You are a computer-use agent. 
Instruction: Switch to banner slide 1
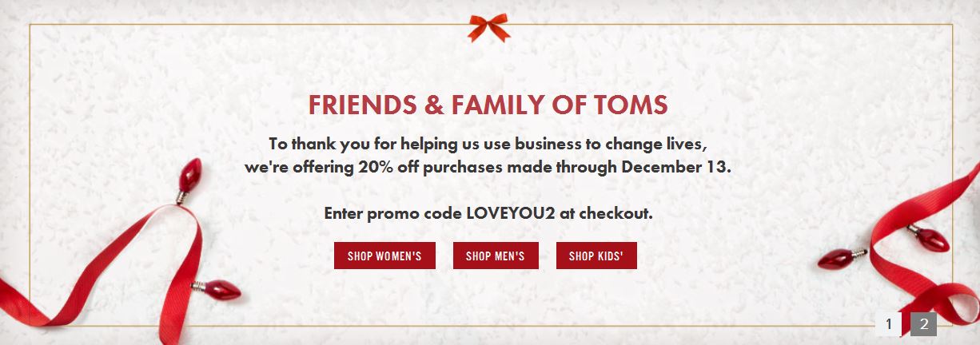[x=888, y=324]
